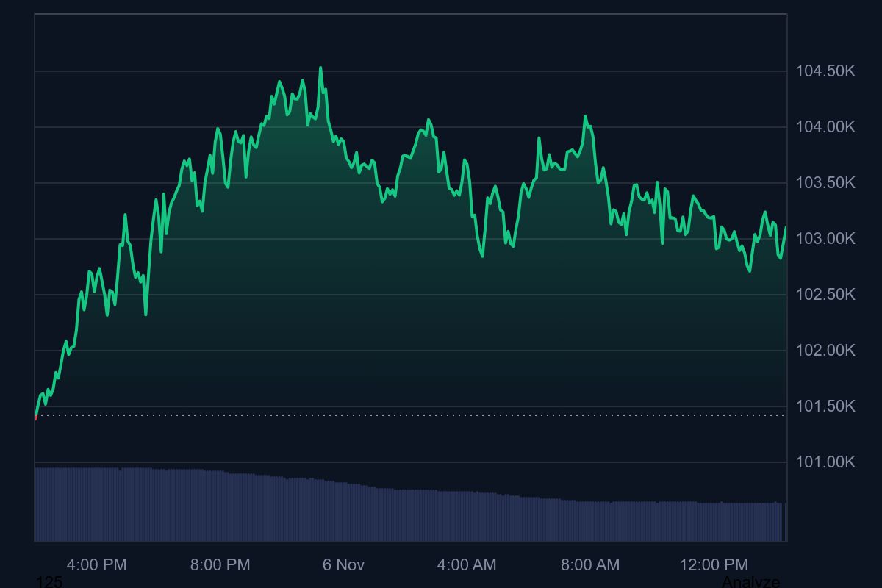
Task: Click the 104.00K price axis label
Action: pos(825,127)
